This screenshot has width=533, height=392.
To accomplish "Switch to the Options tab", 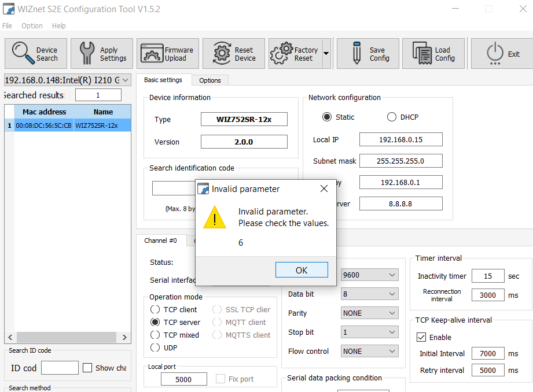I will [x=209, y=80].
